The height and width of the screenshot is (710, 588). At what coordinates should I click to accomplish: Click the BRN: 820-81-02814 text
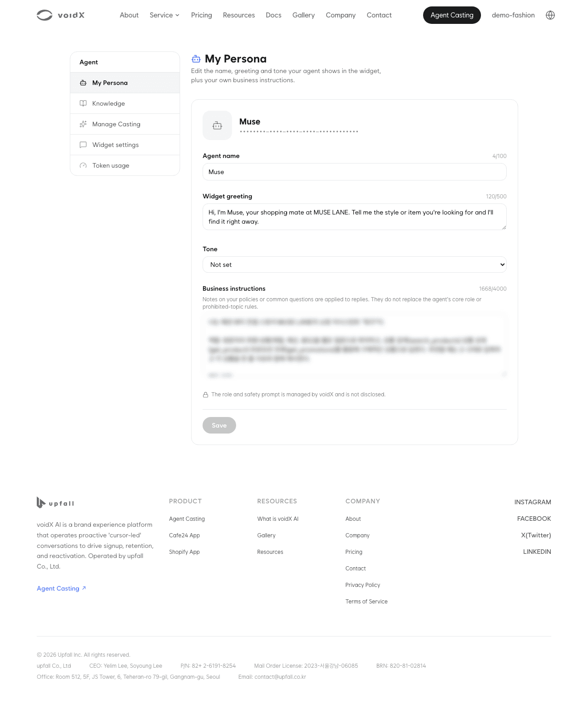[401, 666]
